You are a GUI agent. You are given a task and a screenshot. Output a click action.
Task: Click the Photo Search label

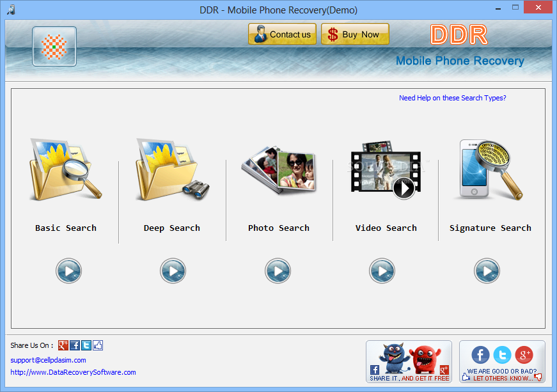coord(279,228)
